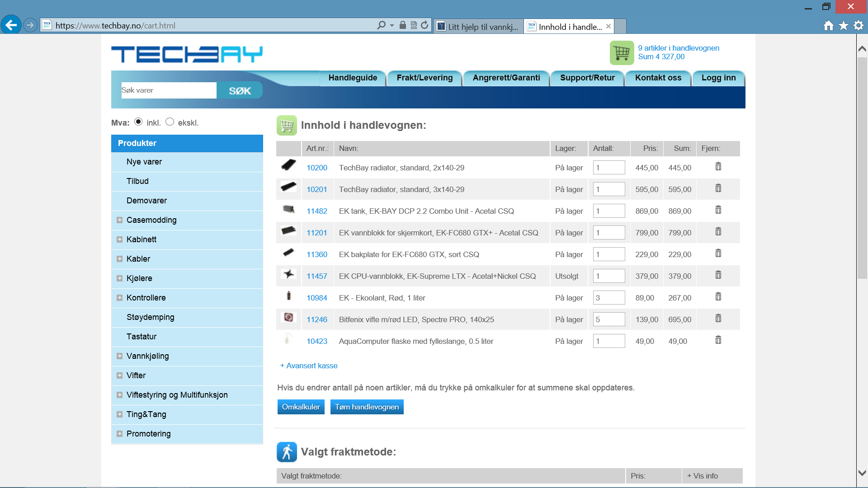Open + Avansert kasse link

pyautogui.click(x=309, y=366)
